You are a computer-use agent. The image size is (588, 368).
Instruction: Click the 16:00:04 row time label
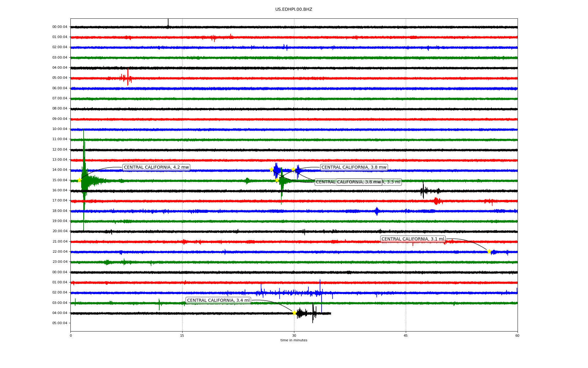[60, 190]
